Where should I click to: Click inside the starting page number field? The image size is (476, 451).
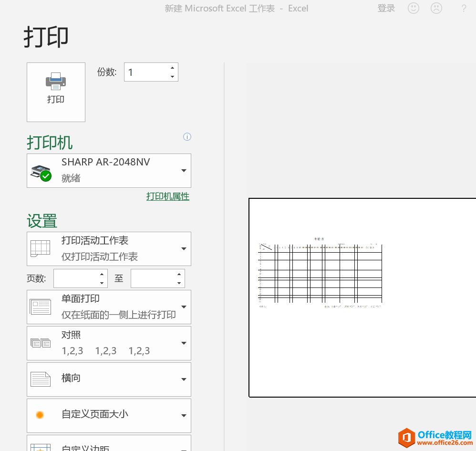coord(76,278)
